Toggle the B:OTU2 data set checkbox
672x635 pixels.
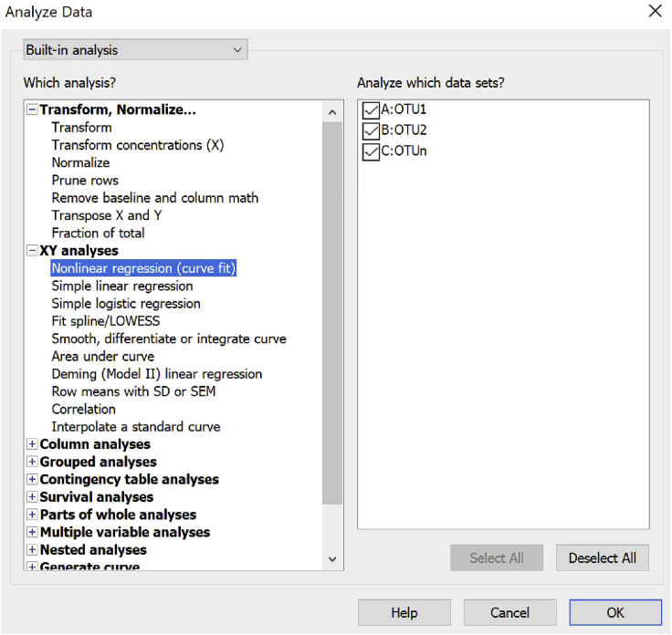pos(372,131)
